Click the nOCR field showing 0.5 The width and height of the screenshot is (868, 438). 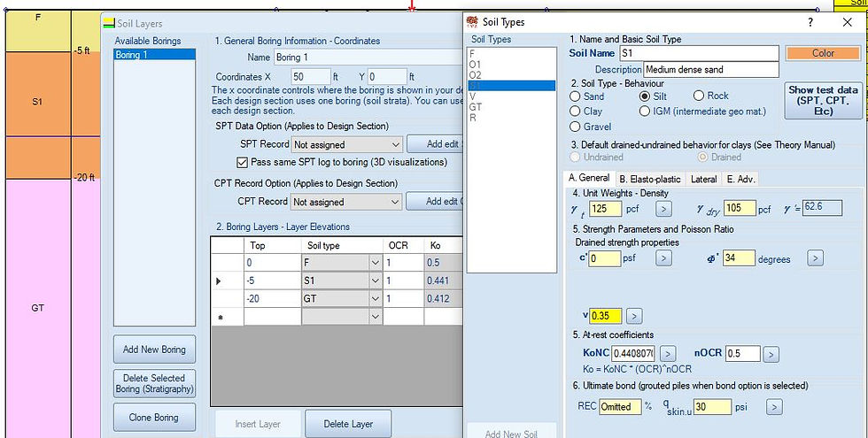[x=742, y=354]
